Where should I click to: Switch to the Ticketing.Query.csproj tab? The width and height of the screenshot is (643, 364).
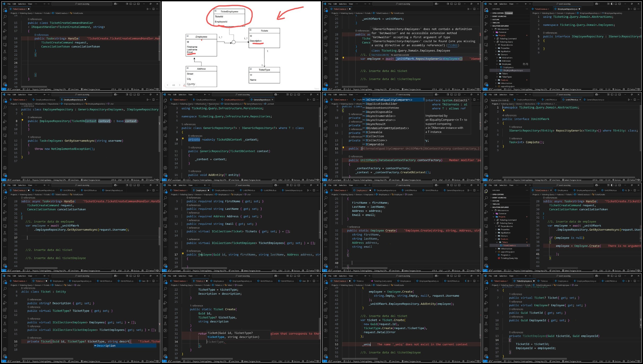(383, 281)
